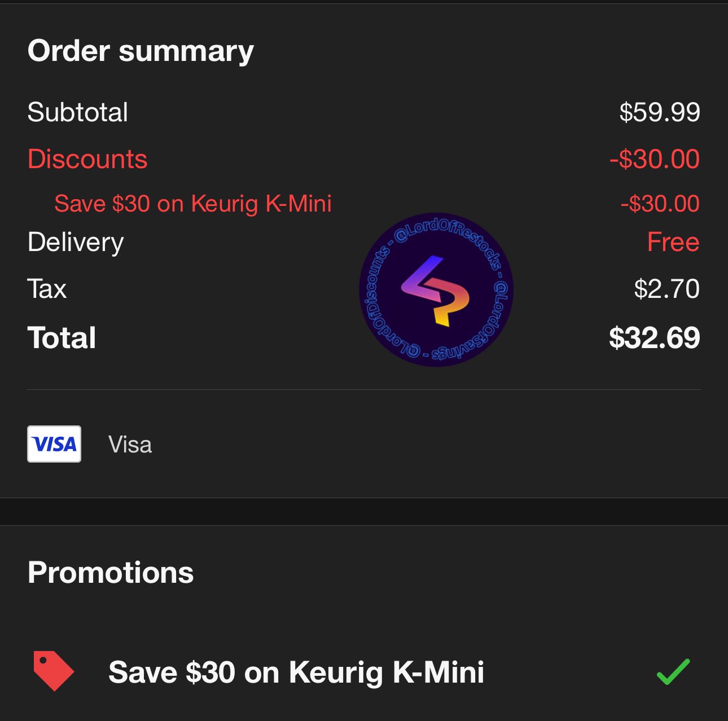This screenshot has height=721, width=728.
Task: Click the red Free delivery value
Action: 673,242
